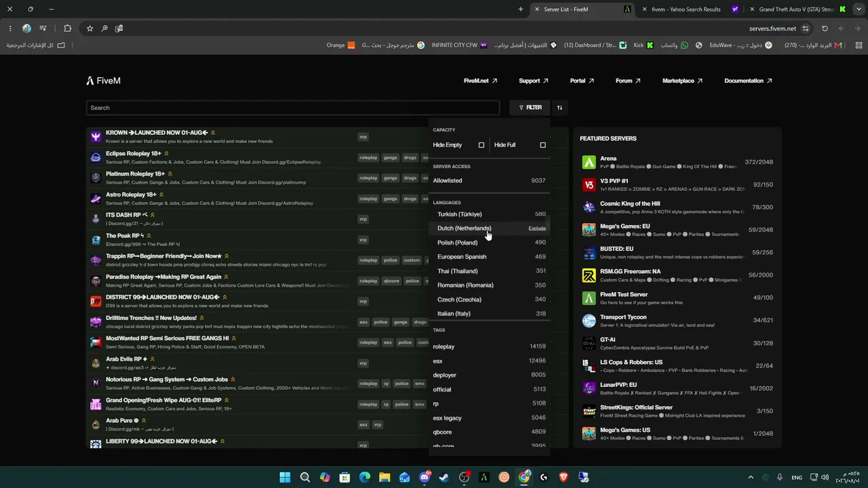Open the Paradise Roleplay server listing title
Image resolution: width=868 pixels, height=488 pixels.
pos(163,277)
